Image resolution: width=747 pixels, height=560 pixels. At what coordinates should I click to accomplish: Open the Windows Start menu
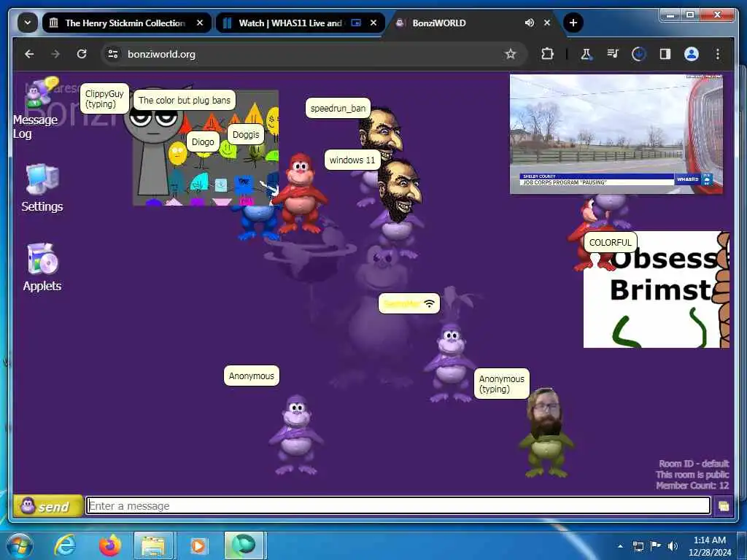point(18,545)
